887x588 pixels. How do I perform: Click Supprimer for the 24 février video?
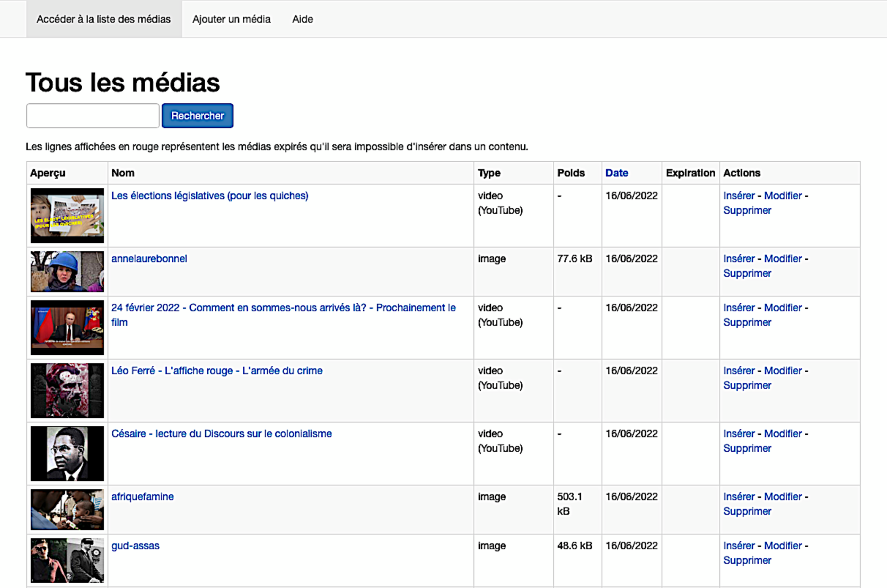coord(747,322)
